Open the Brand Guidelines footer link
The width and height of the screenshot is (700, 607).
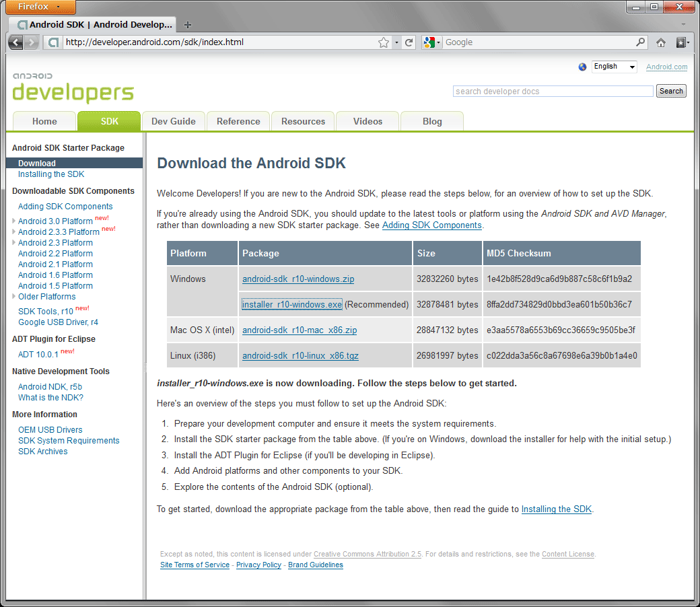(x=316, y=565)
